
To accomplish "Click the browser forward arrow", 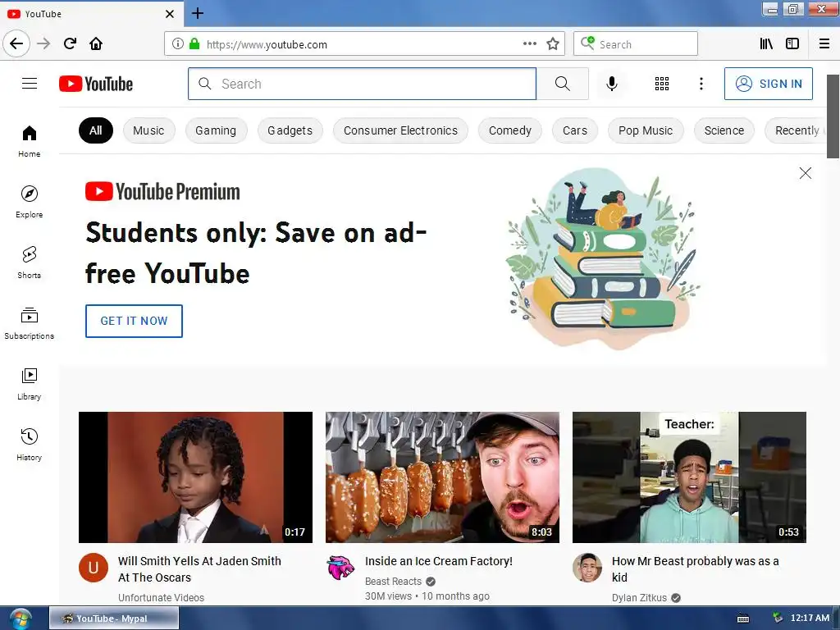I will click(x=43, y=43).
